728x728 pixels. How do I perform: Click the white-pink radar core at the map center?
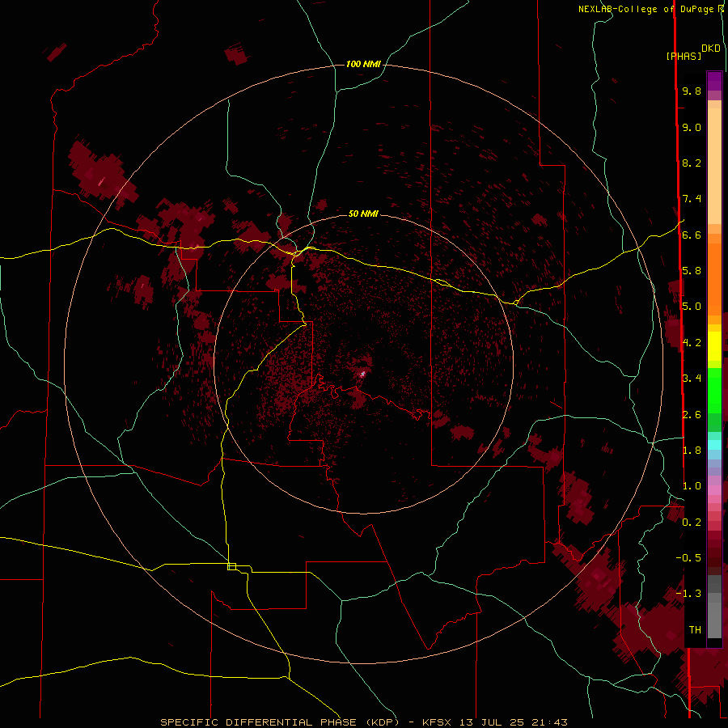point(363,373)
